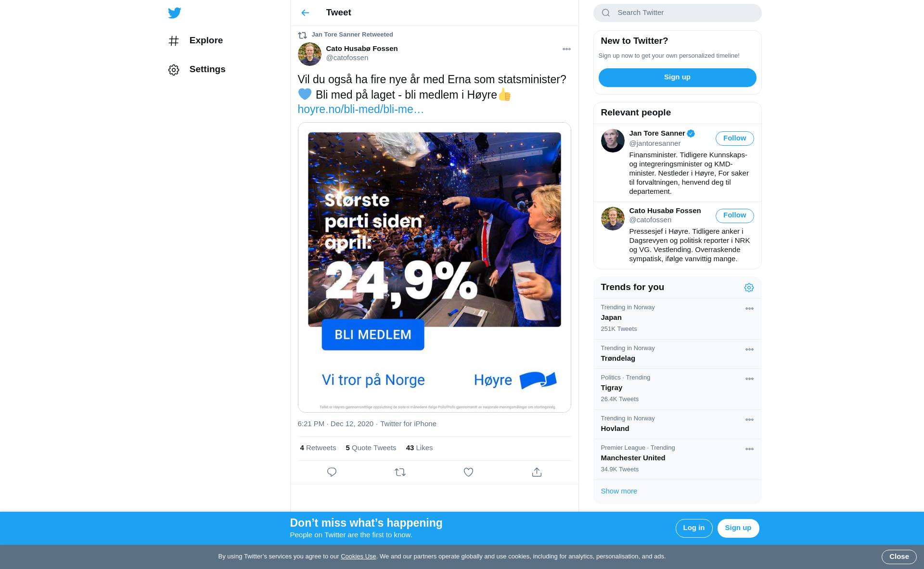The height and width of the screenshot is (569, 924).
Task: Click the Twitter bird logo
Action: 175,13
